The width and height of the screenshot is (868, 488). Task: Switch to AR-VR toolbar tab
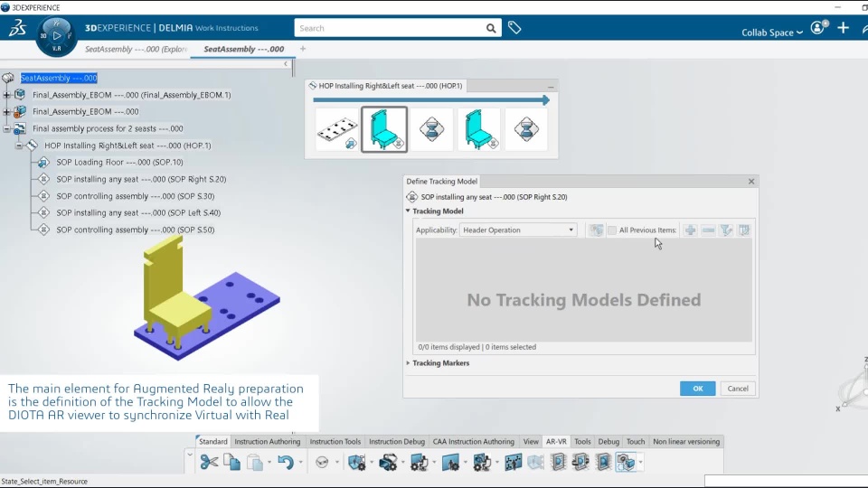pos(556,442)
